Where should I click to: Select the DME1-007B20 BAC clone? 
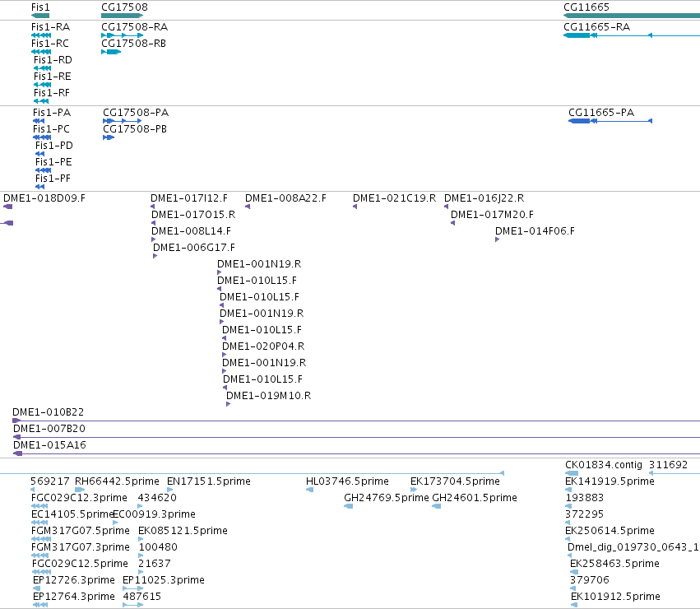49,429
